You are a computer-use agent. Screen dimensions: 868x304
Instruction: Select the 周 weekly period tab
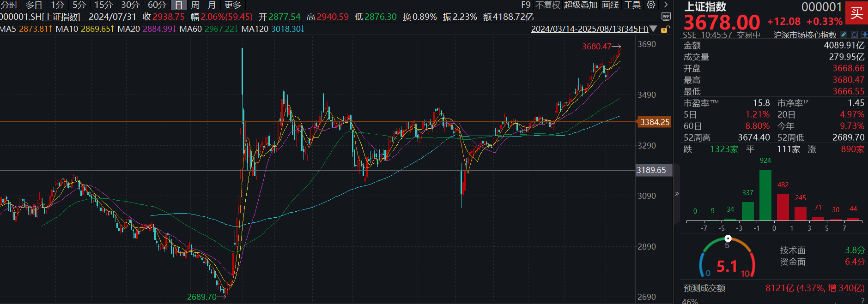[195, 5]
